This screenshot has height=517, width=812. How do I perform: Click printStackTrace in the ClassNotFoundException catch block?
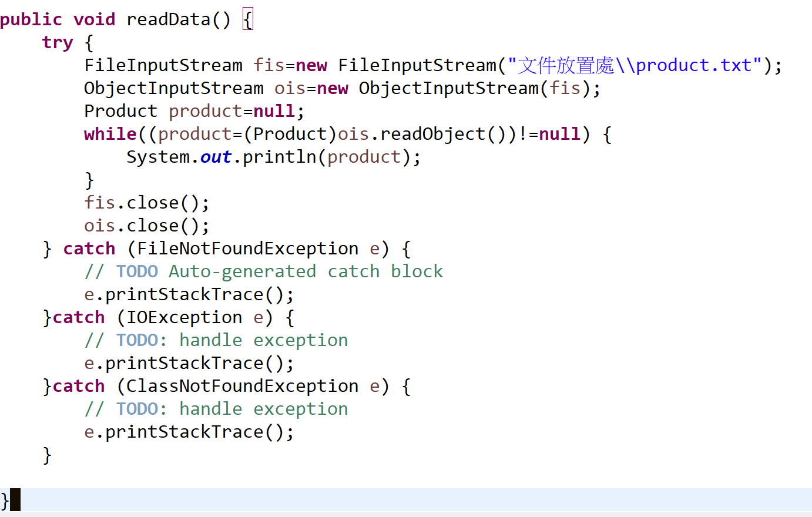tap(184, 432)
